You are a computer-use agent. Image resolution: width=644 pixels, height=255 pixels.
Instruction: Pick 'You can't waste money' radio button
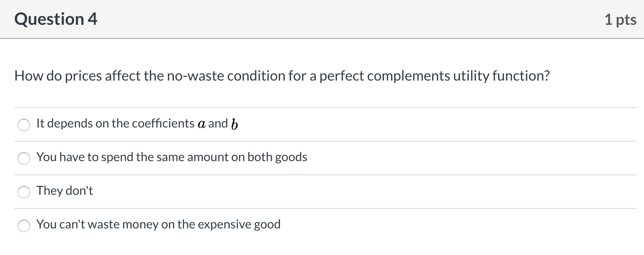pyautogui.click(x=23, y=226)
